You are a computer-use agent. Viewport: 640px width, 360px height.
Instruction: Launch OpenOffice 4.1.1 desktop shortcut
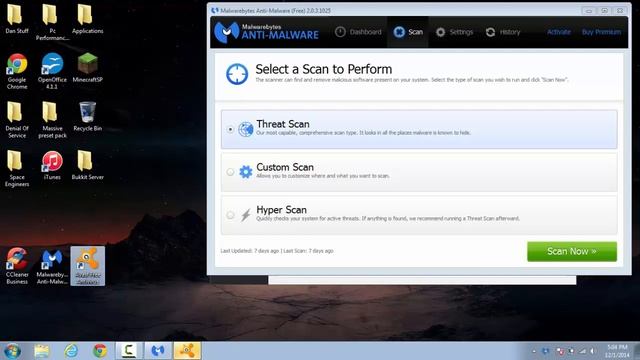click(52, 71)
